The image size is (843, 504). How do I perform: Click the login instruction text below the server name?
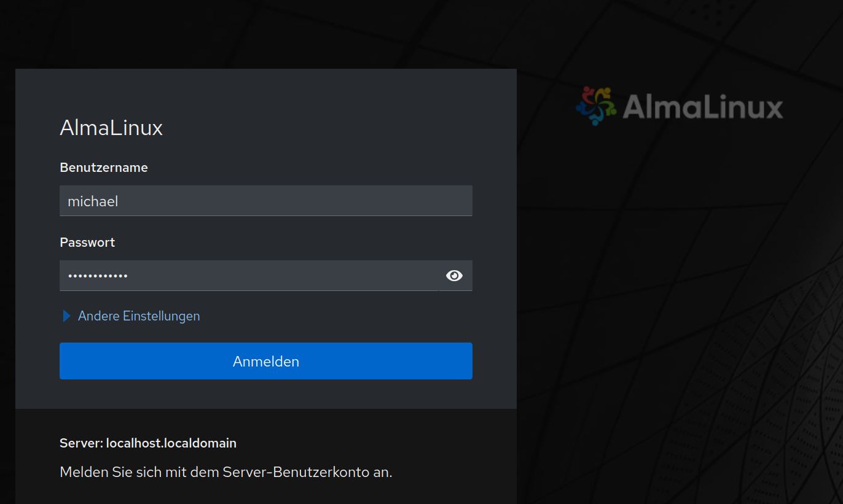225,471
